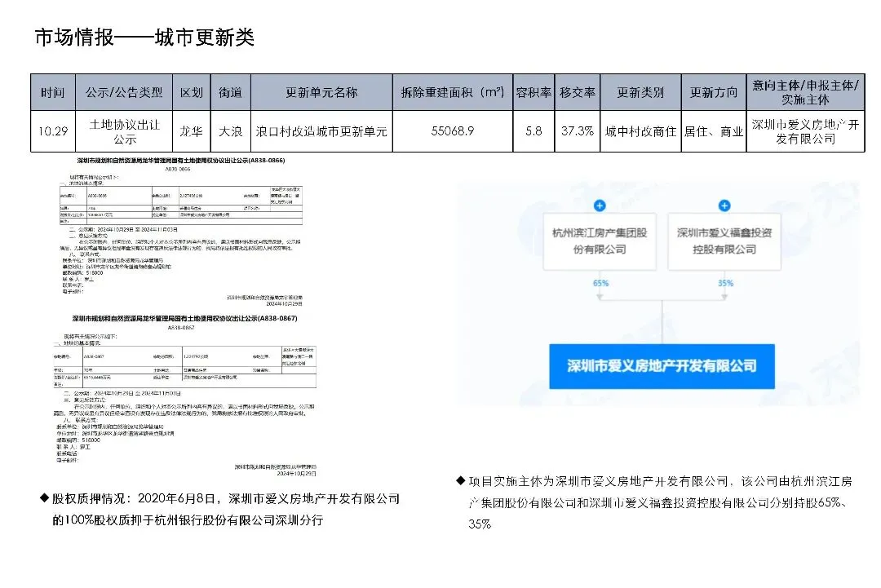Click the 区划 column header
The width and height of the screenshot is (881, 588).
click(x=192, y=92)
